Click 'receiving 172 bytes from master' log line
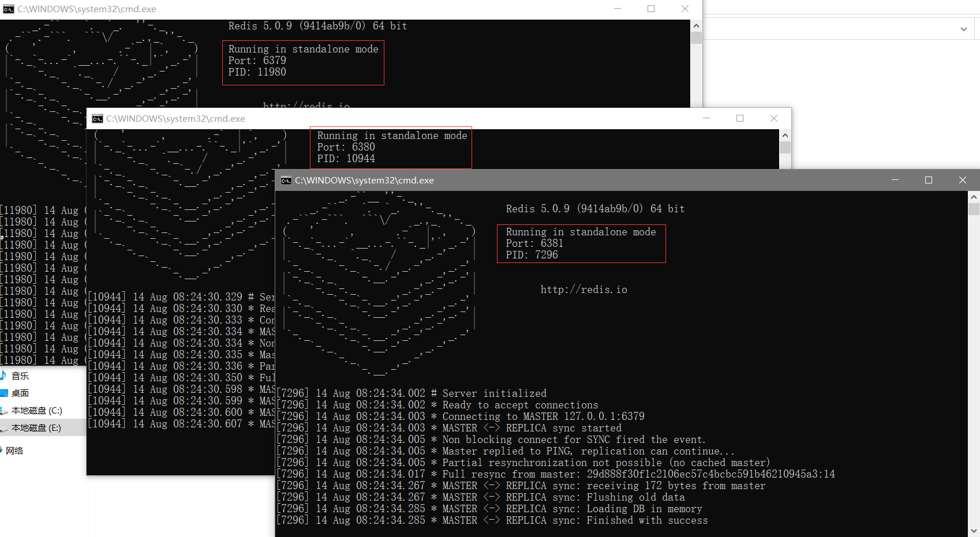Viewport: 980px width, 537px height. (521, 486)
